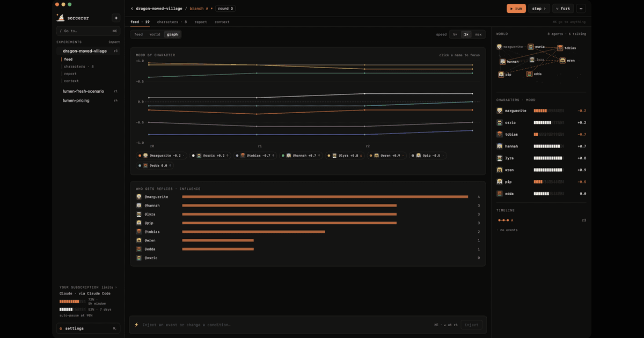Image resolution: width=644 pixels, height=338 pixels.
Task: Select edda's avatar in the world map
Action: point(530,74)
